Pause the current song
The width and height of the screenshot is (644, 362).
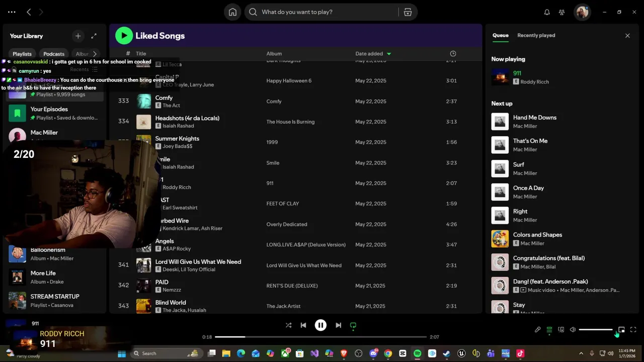320,325
